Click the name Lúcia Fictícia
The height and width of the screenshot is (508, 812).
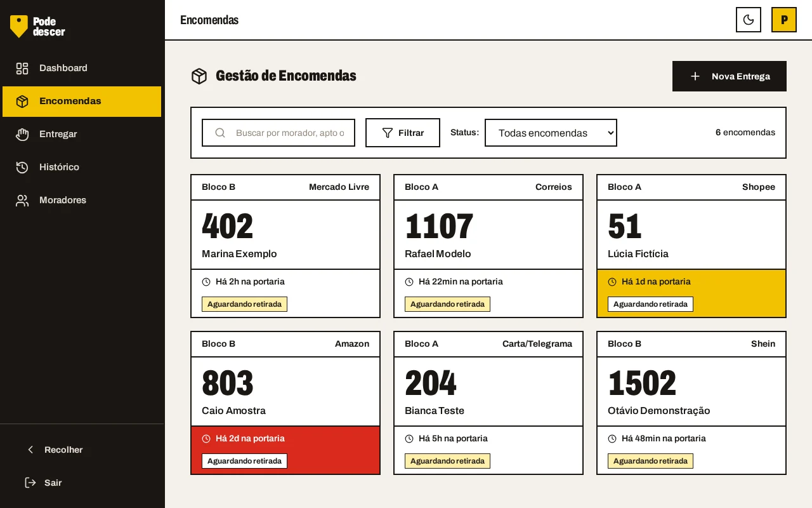pyautogui.click(x=638, y=254)
